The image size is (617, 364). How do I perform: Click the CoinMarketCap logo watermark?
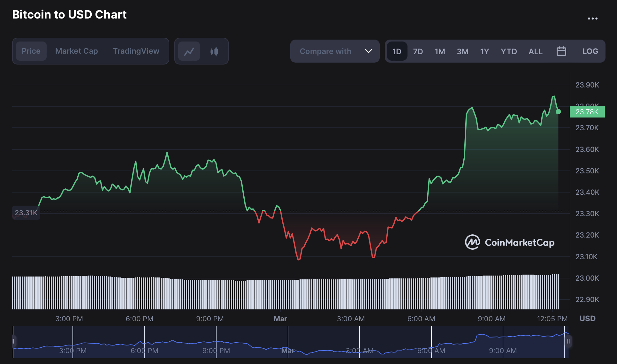click(x=510, y=242)
